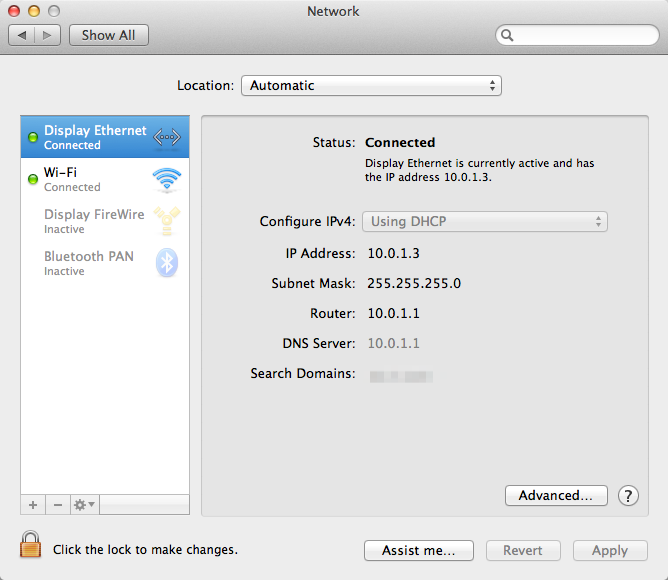Viewport: 668px width, 580px height.
Task: Go back with the left arrow button
Action: tap(22, 35)
